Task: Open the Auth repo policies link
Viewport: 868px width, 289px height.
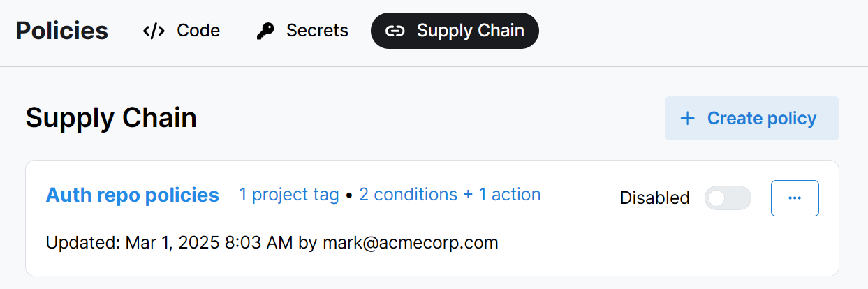Action: click(133, 195)
